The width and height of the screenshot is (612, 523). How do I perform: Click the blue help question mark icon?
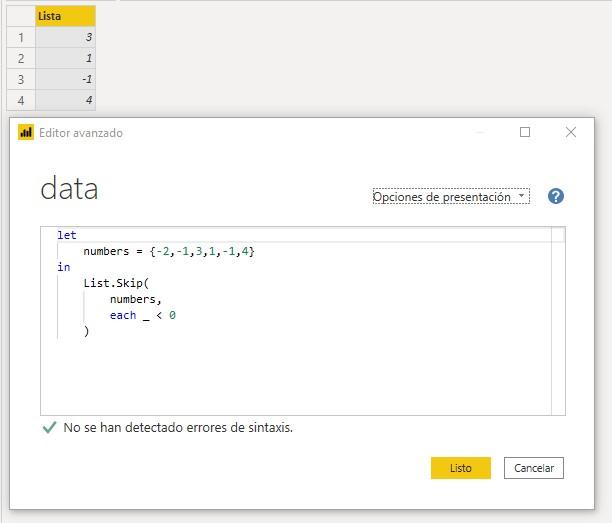(x=556, y=196)
